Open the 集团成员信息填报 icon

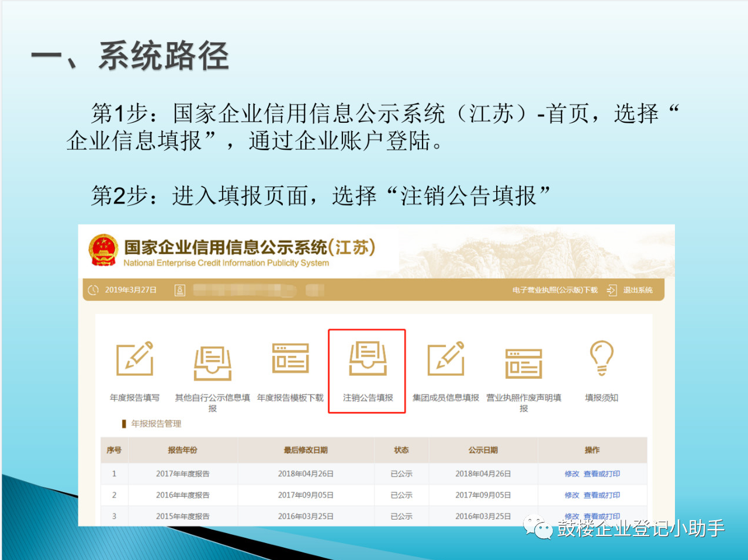click(x=446, y=358)
